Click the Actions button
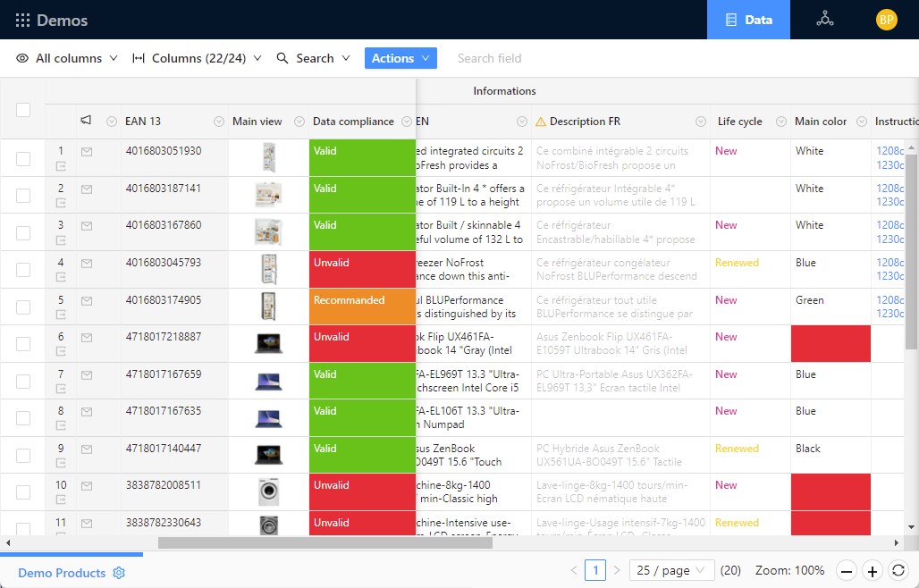 pyautogui.click(x=400, y=58)
